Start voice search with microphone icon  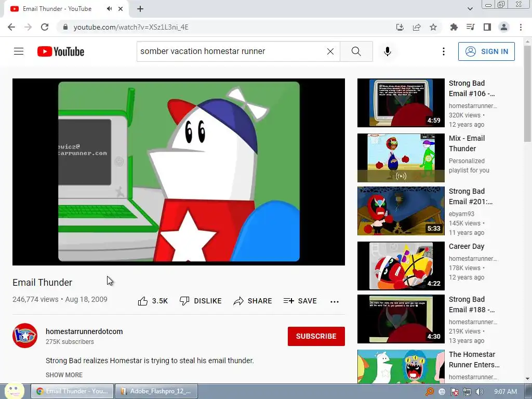point(388,51)
